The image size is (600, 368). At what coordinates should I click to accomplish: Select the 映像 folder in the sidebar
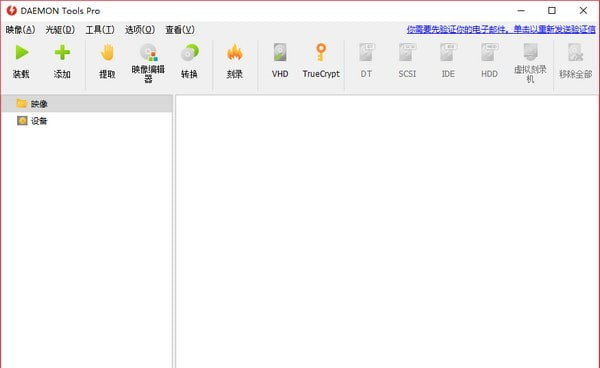click(87, 104)
